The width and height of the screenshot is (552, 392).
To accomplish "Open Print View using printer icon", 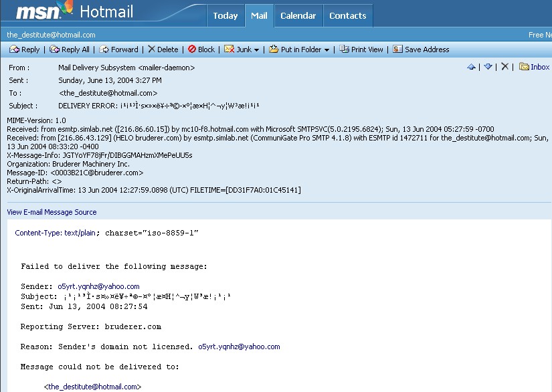I will point(344,50).
